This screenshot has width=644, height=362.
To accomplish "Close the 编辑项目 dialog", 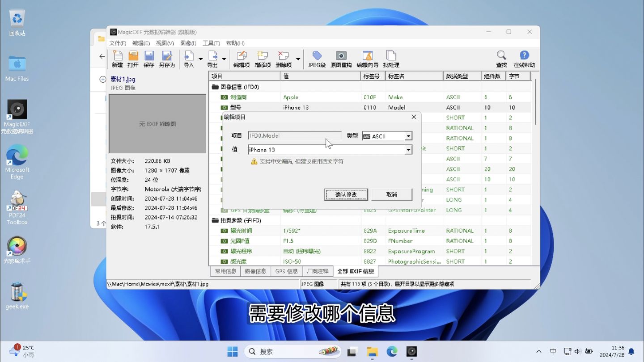I will [414, 117].
